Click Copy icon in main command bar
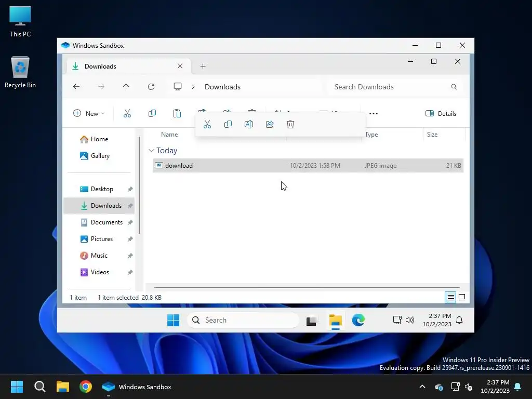 (152, 113)
